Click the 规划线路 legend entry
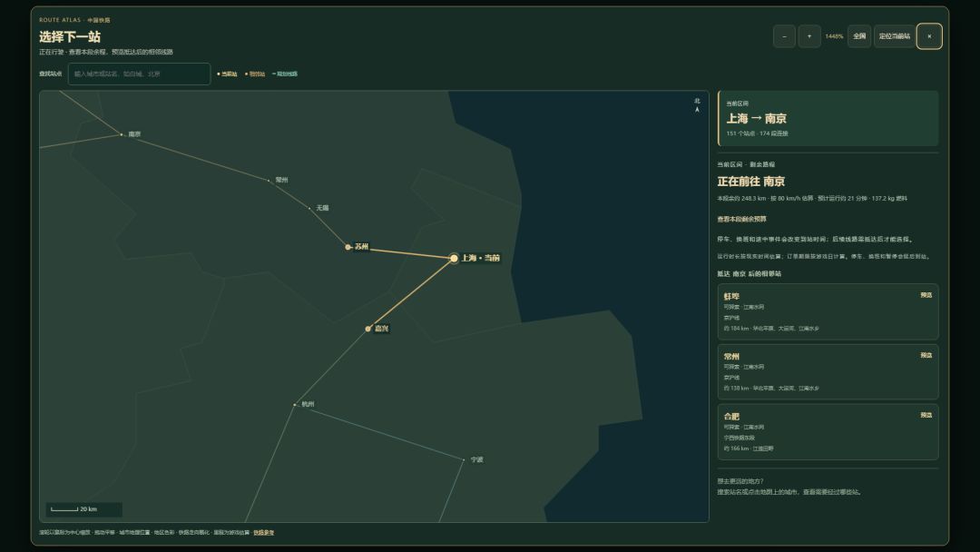The width and height of the screenshot is (980, 552). (284, 74)
